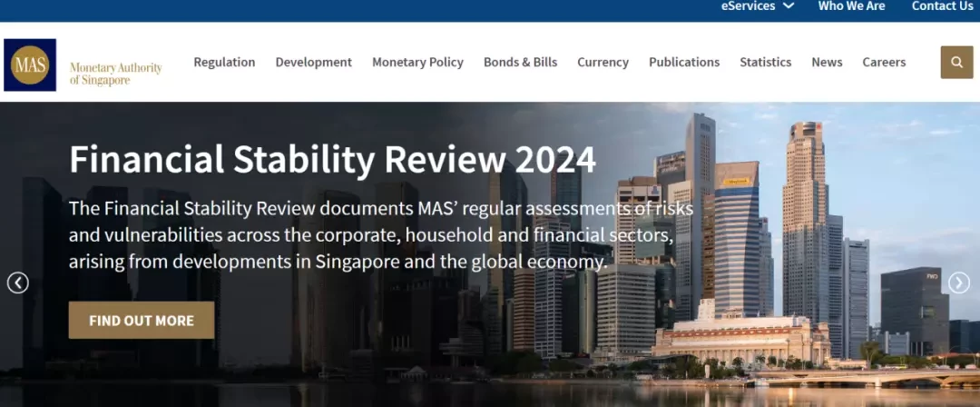Click the Find Out More button
The height and width of the screenshot is (407, 980).
pyautogui.click(x=142, y=320)
